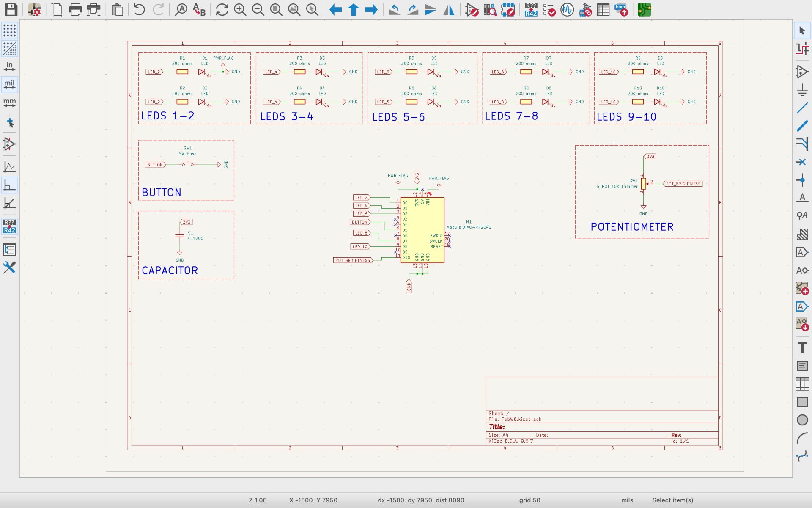The image size is (812, 508).
Task: Switch to PCB editor via green board icon
Action: [x=644, y=9]
